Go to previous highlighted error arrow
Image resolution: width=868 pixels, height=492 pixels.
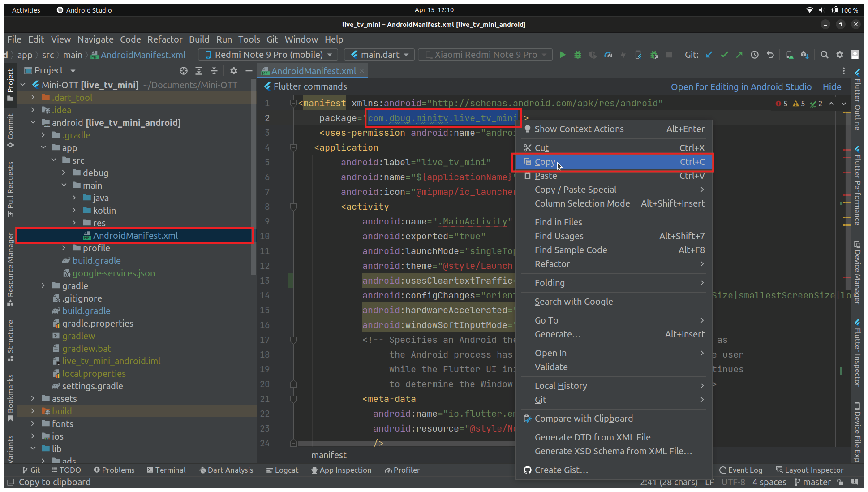tap(831, 104)
